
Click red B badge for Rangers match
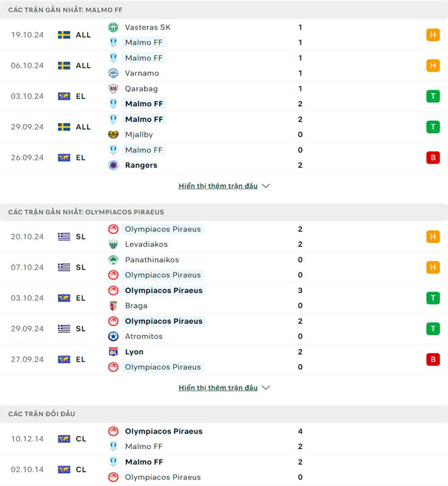point(433,158)
